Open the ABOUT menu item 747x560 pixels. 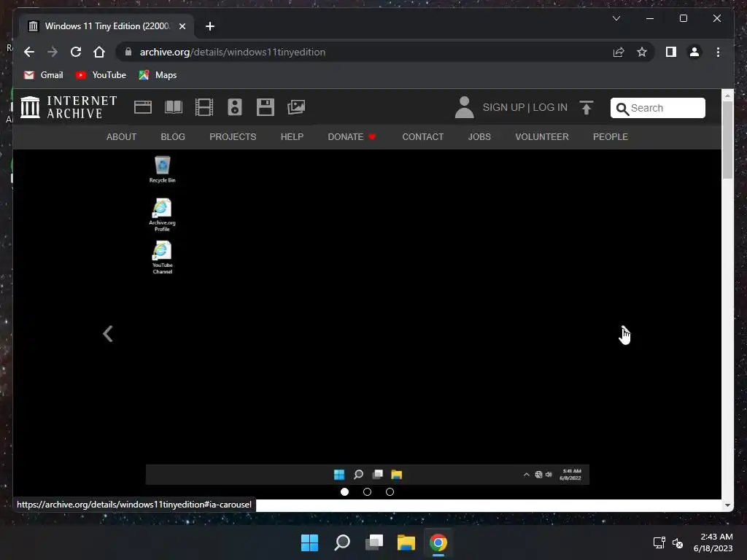coord(122,137)
